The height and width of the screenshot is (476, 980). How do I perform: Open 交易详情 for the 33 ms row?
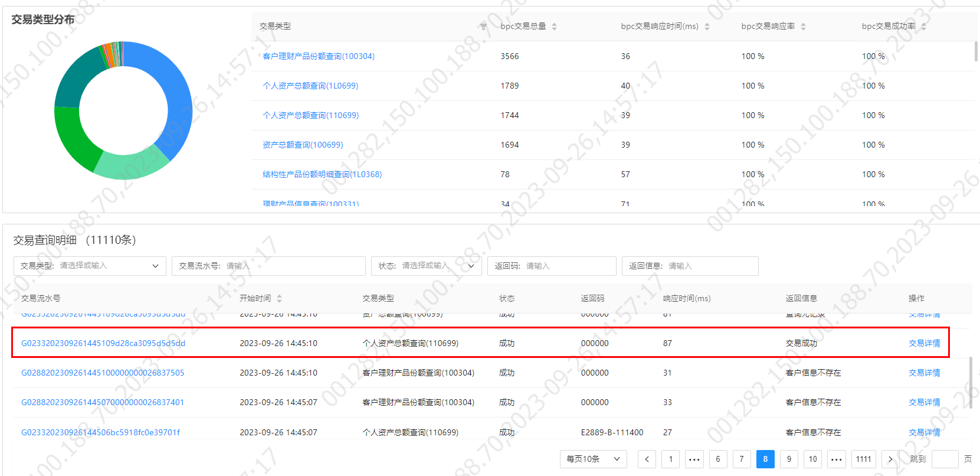tap(925, 402)
